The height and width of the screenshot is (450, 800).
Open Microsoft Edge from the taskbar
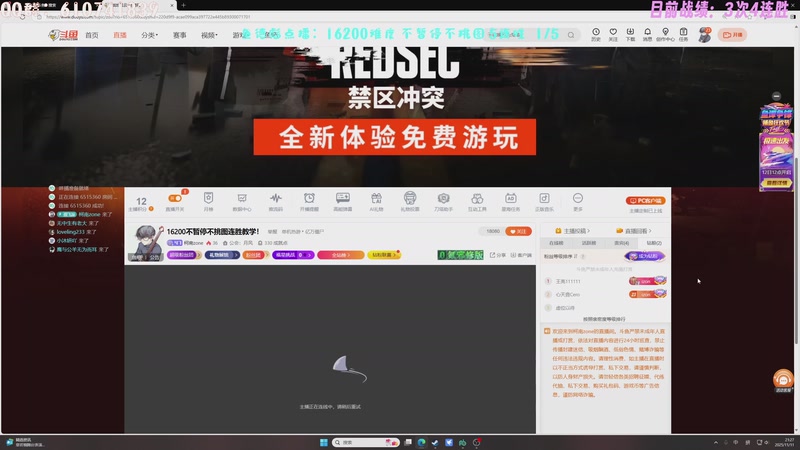point(421,442)
